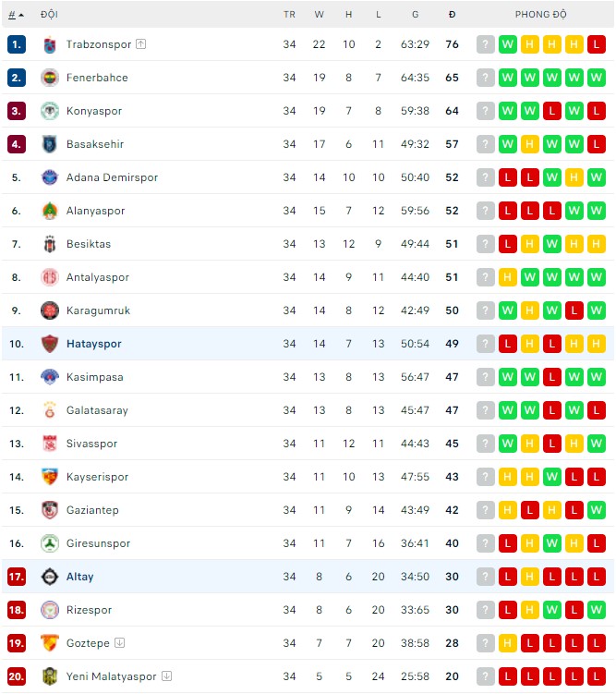Click the Hatayspor team badge
Viewport: 616px width, 694px height.
pos(50,344)
